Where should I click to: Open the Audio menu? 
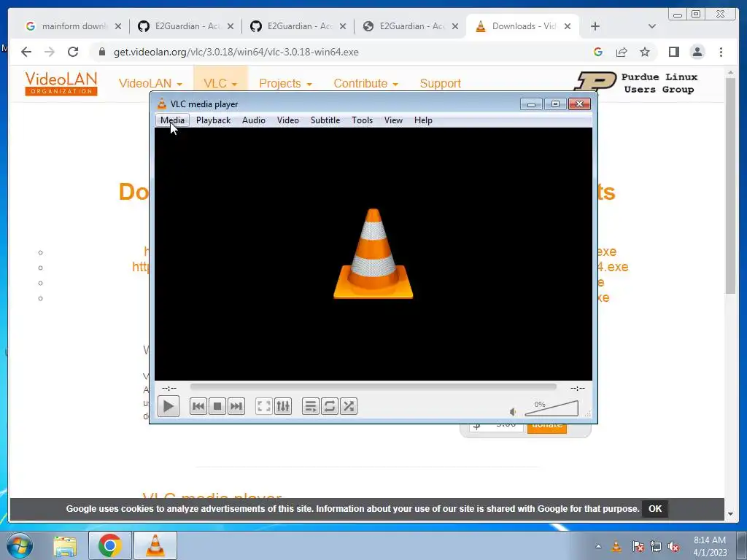253,120
